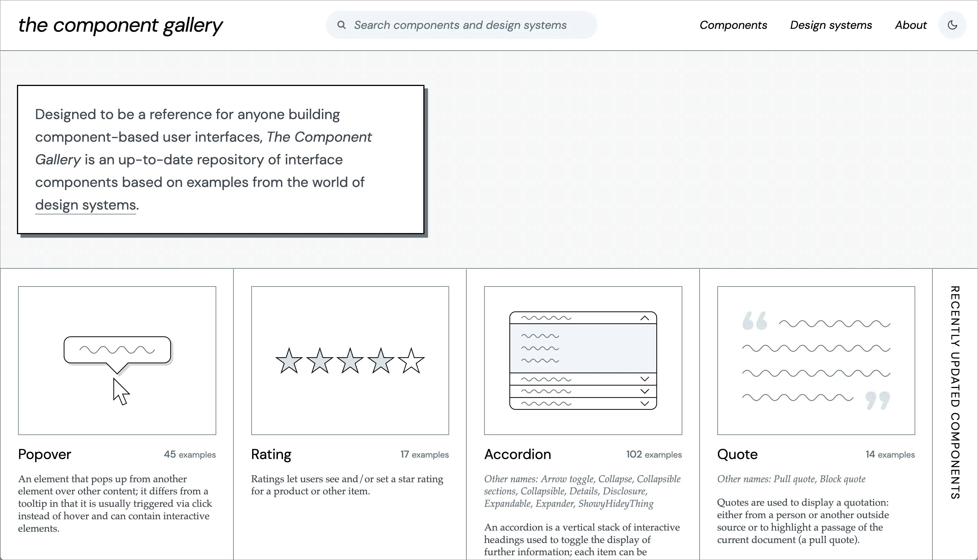Image resolution: width=978 pixels, height=560 pixels.
Task: Follow the design systems link in intro
Action: point(85,205)
